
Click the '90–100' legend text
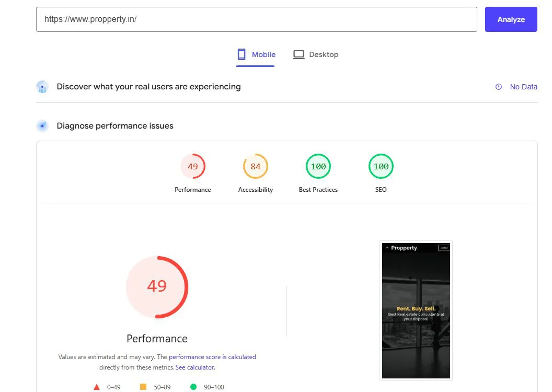214,387
